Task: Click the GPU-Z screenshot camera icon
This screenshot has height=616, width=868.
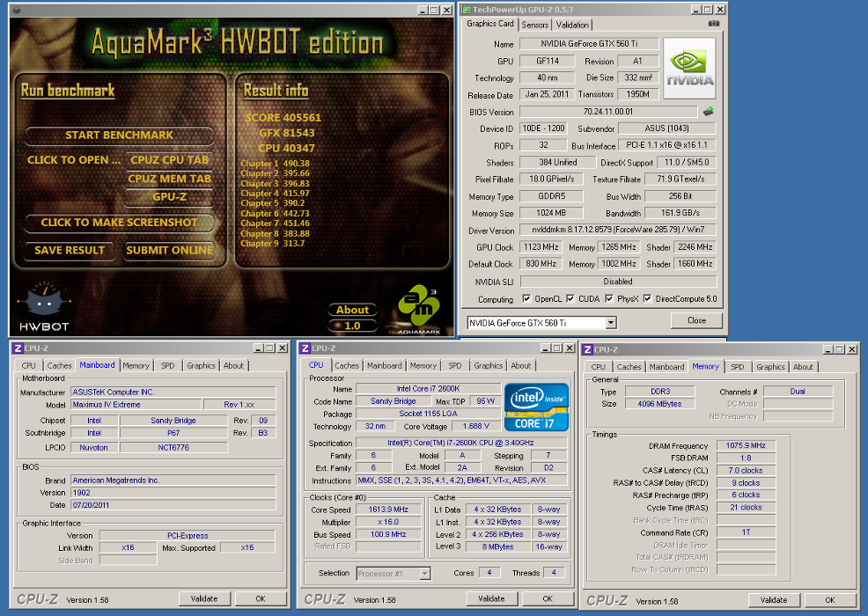Action: (714, 24)
